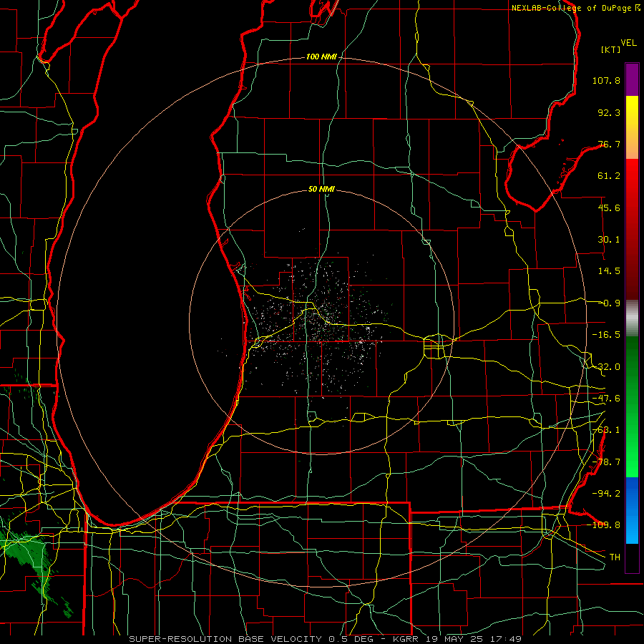Pick the red segment of the velocity color bar
The image size is (644, 644).
coord(632,229)
